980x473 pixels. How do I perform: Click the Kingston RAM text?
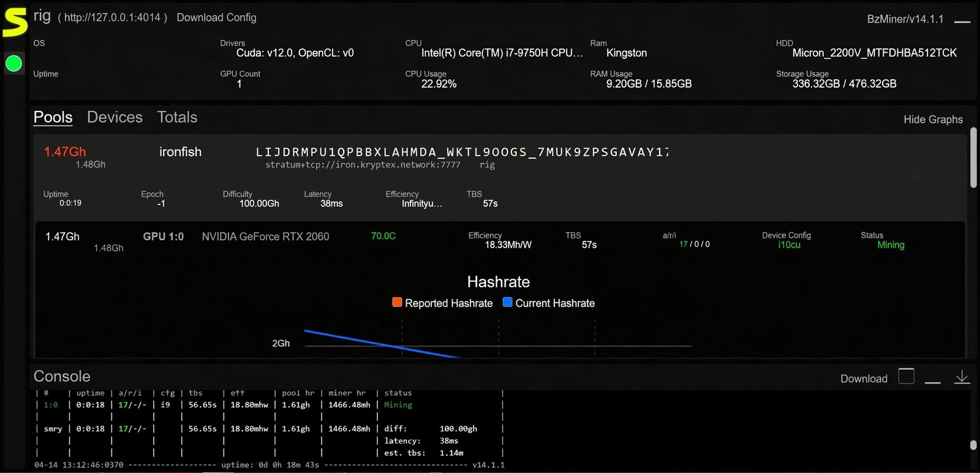pos(627,53)
